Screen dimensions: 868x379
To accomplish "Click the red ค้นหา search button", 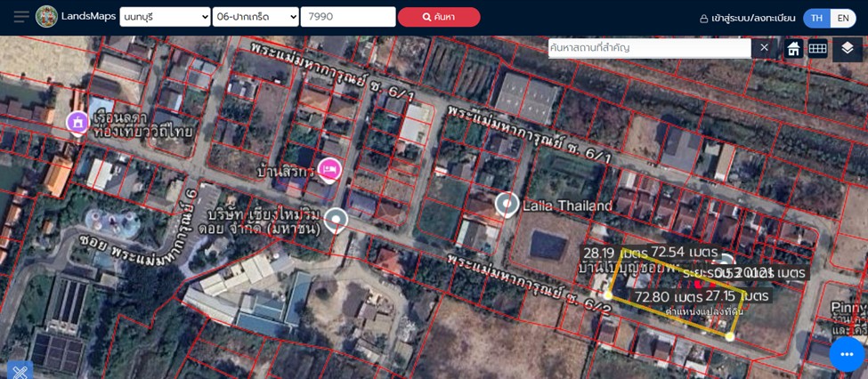I will (438, 17).
